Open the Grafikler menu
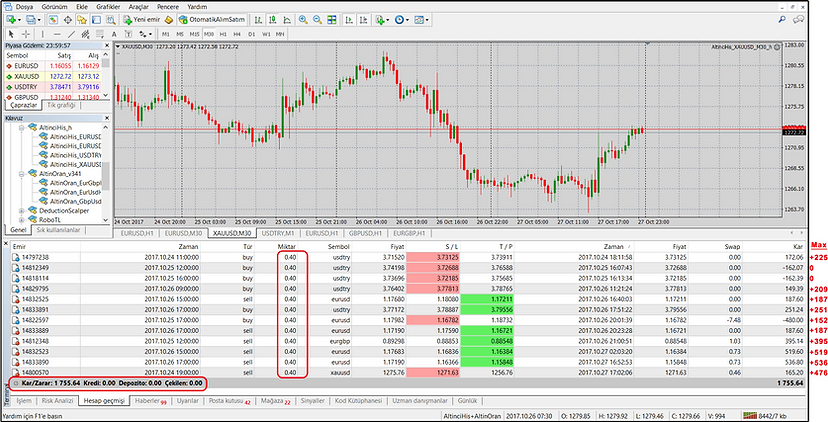828x422 pixels. (x=108, y=7)
